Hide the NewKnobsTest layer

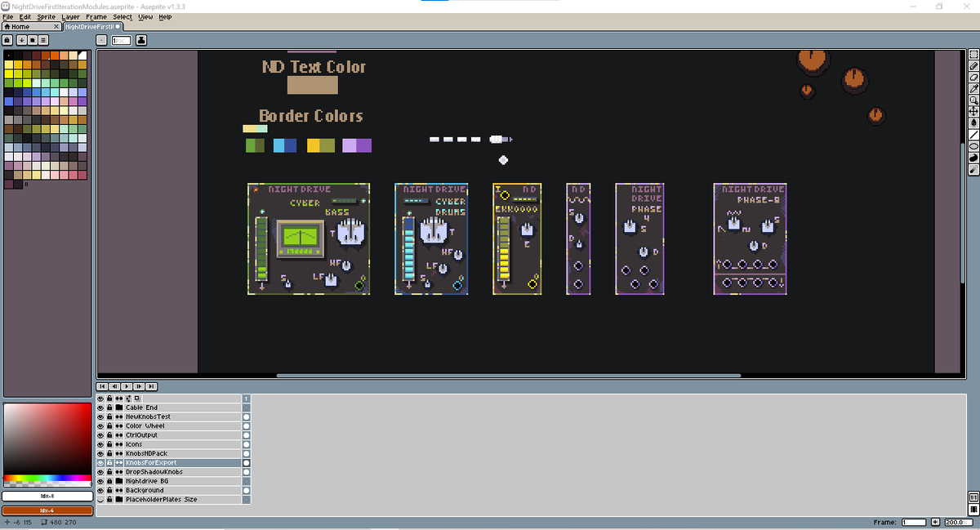click(x=100, y=416)
